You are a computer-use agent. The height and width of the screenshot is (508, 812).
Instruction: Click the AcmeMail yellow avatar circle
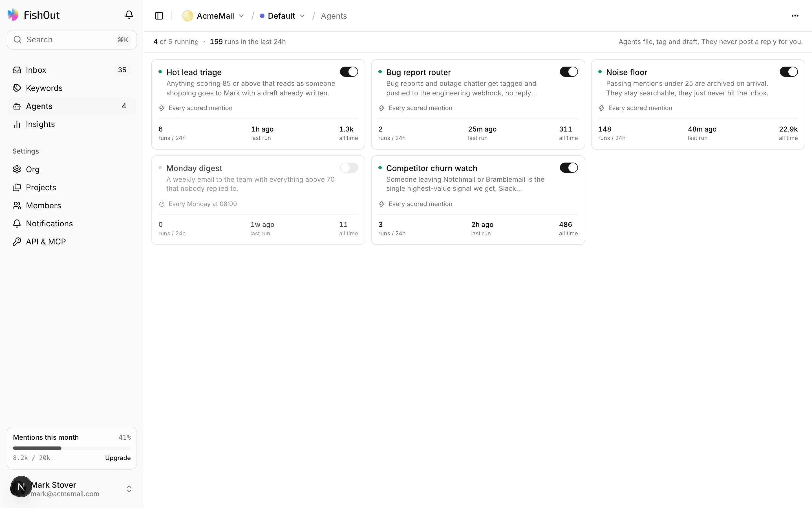point(187,16)
